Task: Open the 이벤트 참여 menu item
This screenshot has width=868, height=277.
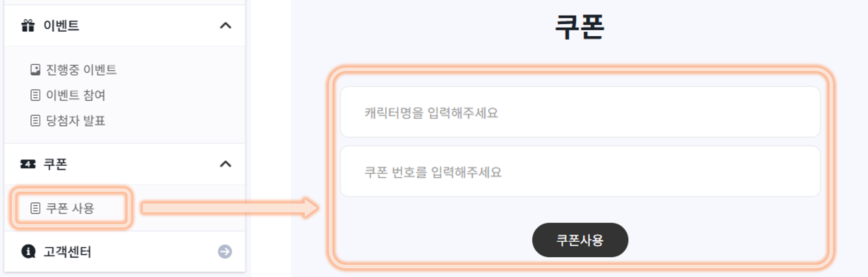Action: click(x=76, y=95)
